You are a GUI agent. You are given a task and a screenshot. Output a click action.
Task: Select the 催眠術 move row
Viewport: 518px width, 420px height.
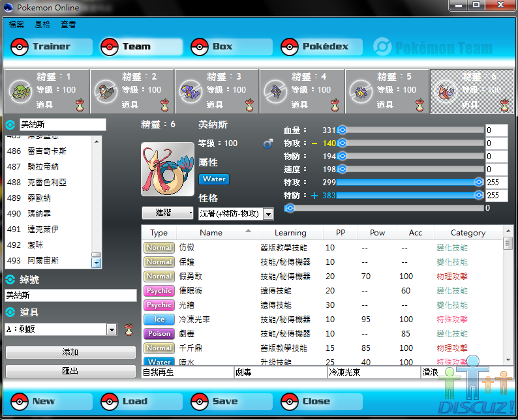coord(322,291)
